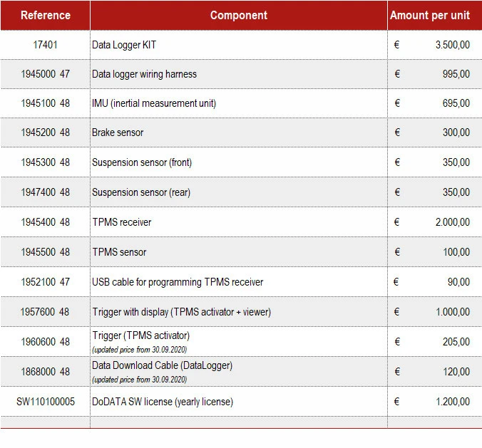The height and width of the screenshot is (448, 482).
Task: Click the price for Suspension sensor (rear)
Action: point(456,192)
